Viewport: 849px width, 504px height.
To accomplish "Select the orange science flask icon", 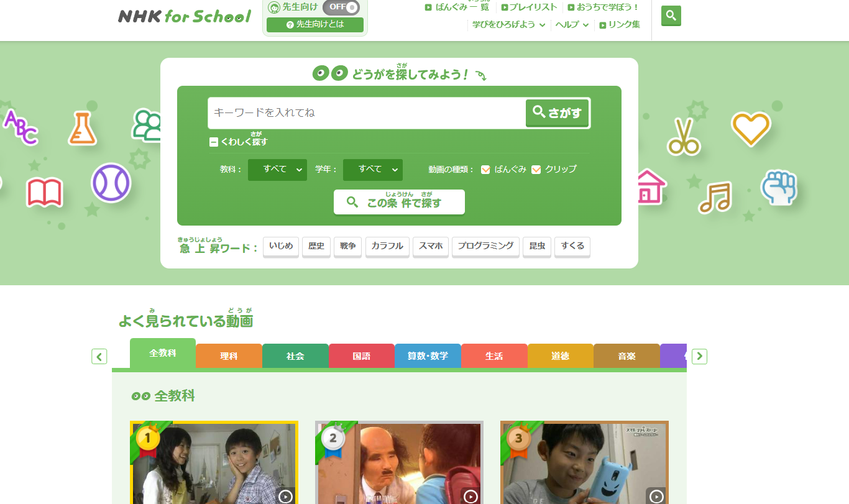I will point(82,128).
